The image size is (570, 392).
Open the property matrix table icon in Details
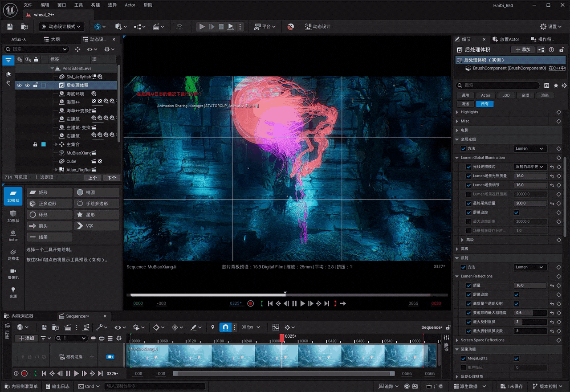547,86
